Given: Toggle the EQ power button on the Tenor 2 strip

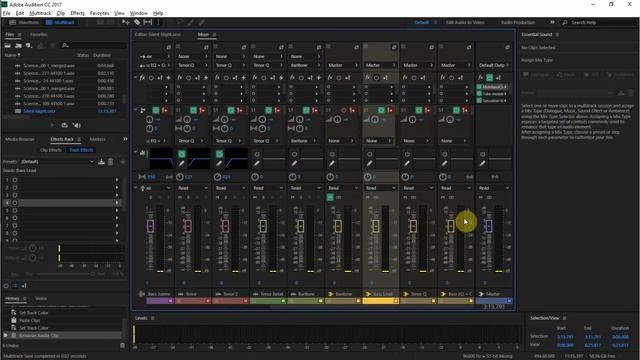Looking at the screenshot, I should (219, 154).
